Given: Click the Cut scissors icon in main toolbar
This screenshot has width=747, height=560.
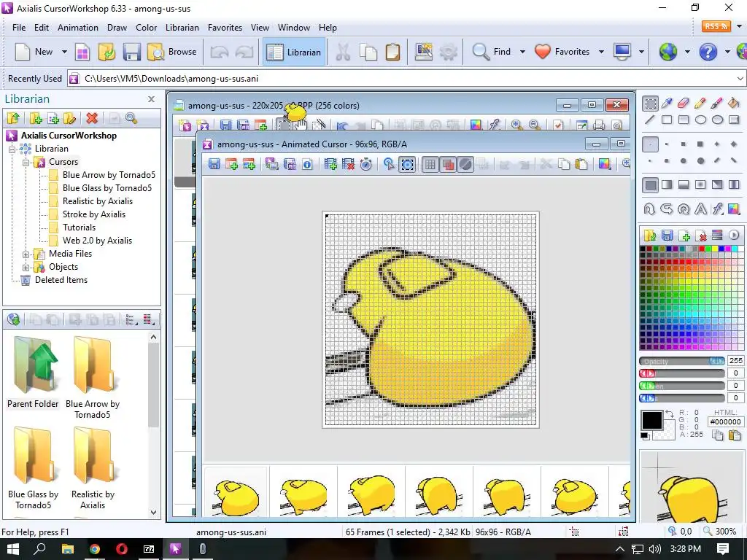Looking at the screenshot, I should point(343,52).
